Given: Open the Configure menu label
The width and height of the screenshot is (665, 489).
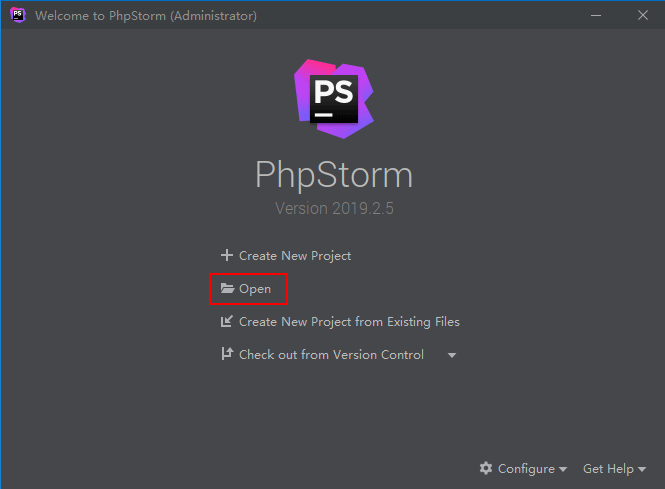Looking at the screenshot, I should click(526, 469).
